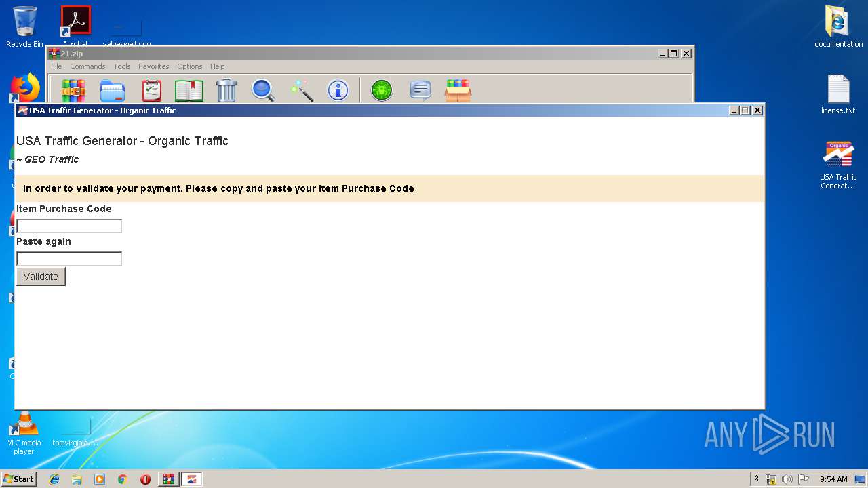Launch the Wizard wand icon in WinRAR

pos(301,90)
